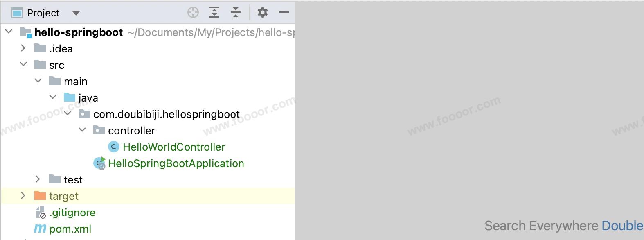This screenshot has height=240, width=644.
Task: Open the Project view dropdown arrow
Action: (76, 13)
